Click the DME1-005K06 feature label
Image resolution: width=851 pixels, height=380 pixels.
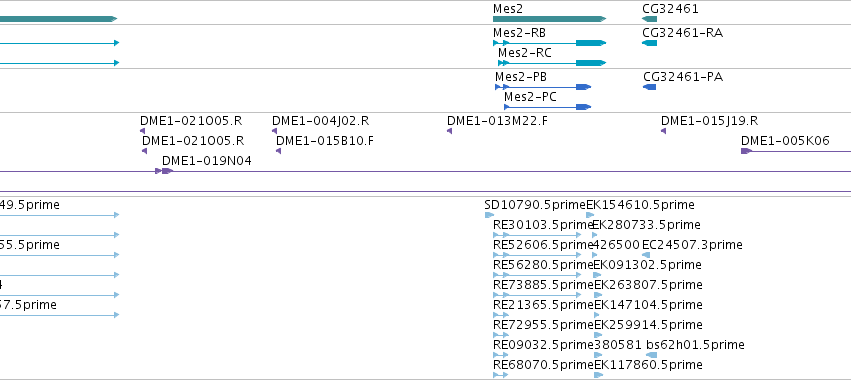[785, 141]
